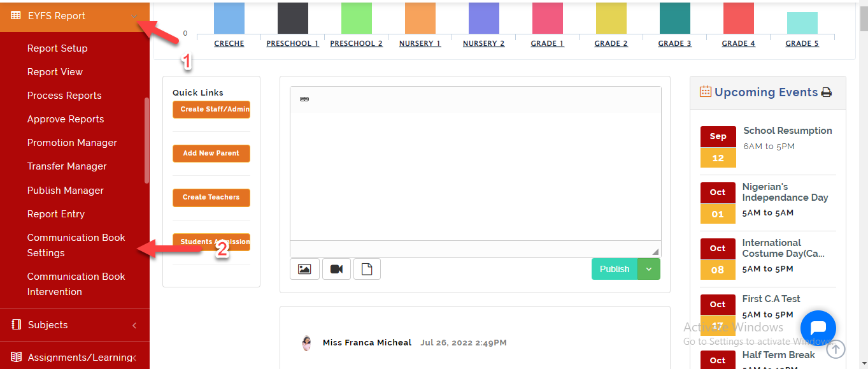Expand the Assignments/Learning menu chevron

coord(134,358)
